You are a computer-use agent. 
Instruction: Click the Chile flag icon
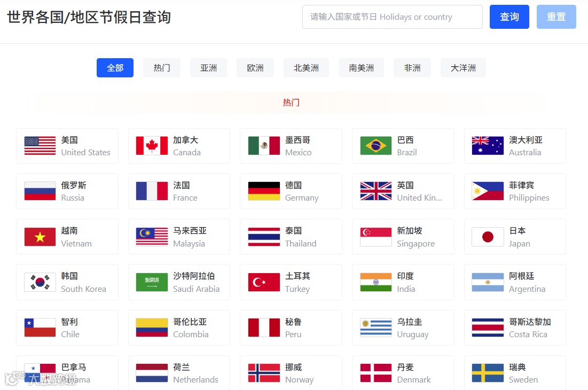click(40, 328)
